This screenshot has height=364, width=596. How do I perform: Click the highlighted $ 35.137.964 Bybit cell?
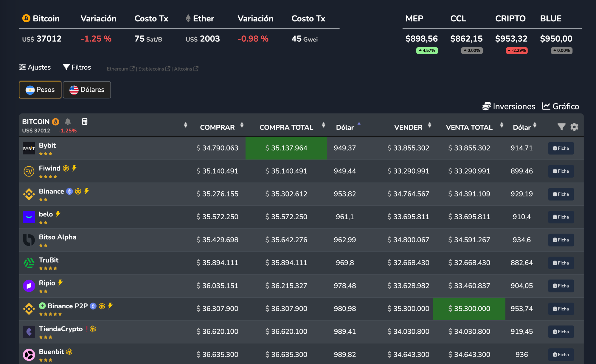(286, 148)
